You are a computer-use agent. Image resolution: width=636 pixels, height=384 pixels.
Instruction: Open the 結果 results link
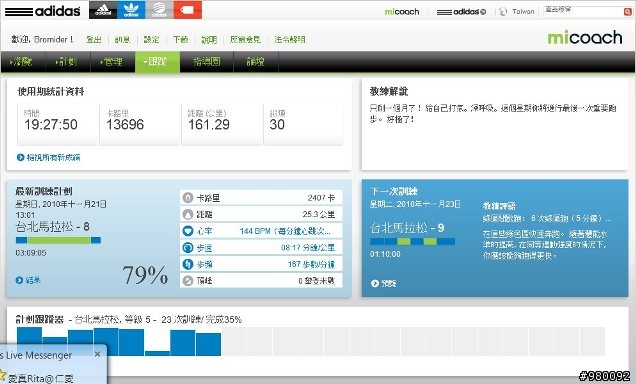click(33, 280)
